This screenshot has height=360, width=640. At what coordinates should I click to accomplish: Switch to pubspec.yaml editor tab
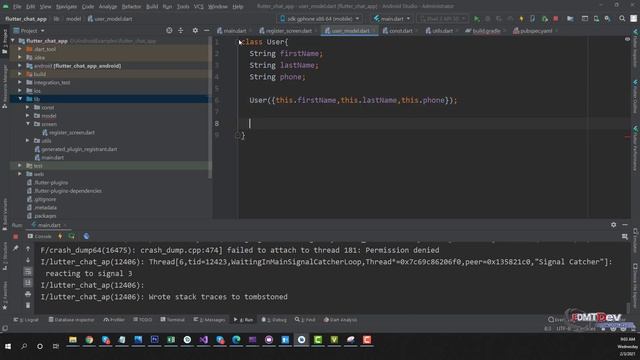tap(536, 31)
